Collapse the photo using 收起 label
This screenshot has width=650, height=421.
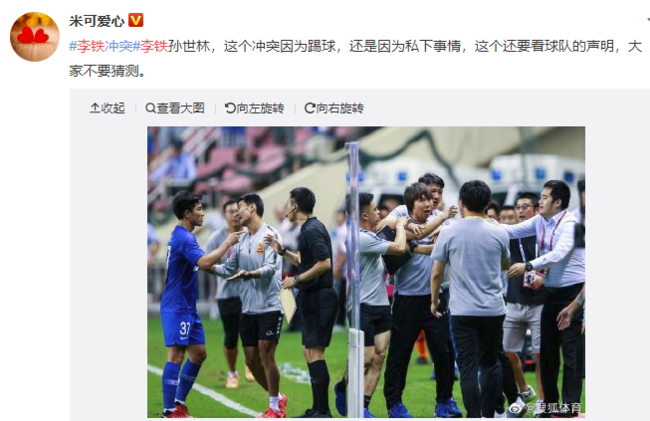(113, 108)
